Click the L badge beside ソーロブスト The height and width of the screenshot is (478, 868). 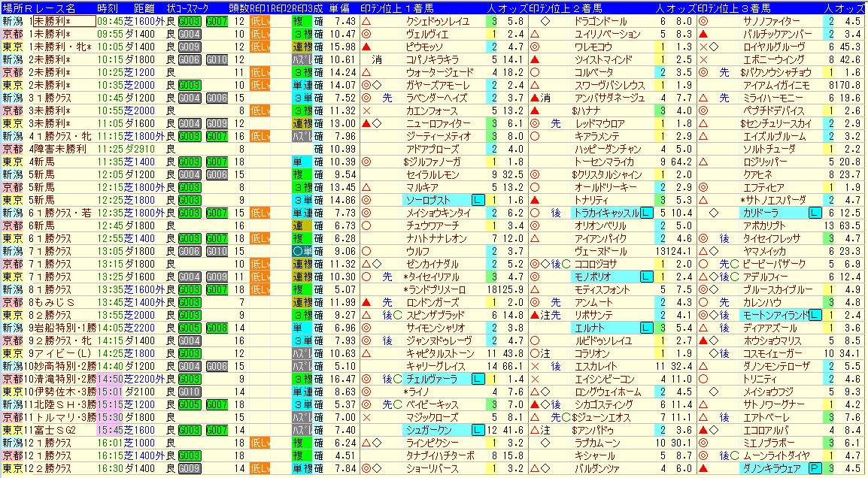(x=478, y=200)
